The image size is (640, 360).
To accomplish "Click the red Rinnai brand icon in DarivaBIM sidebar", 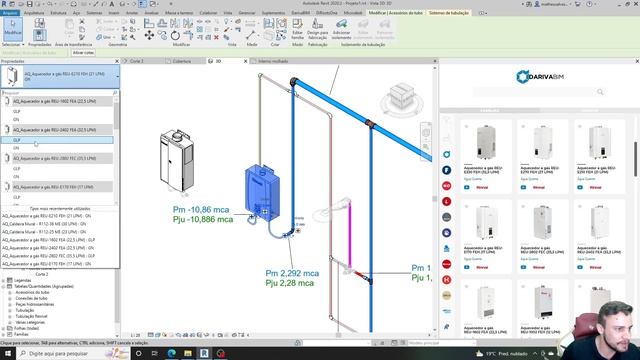I will coord(447,264).
